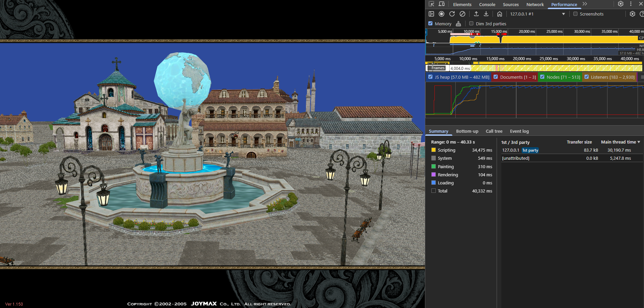Click the Total 40,332 ms value
The height and width of the screenshot is (308, 644).
pyautogui.click(x=482, y=191)
